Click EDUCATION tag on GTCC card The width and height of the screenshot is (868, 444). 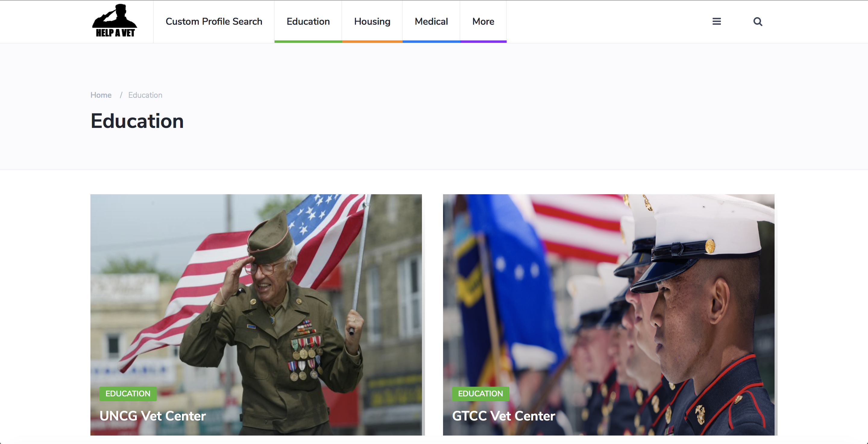tap(480, 393)
